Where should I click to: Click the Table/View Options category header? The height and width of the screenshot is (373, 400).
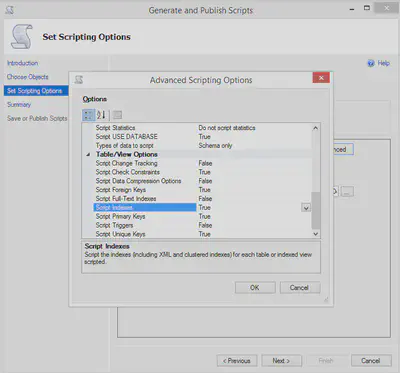(127, 154)
